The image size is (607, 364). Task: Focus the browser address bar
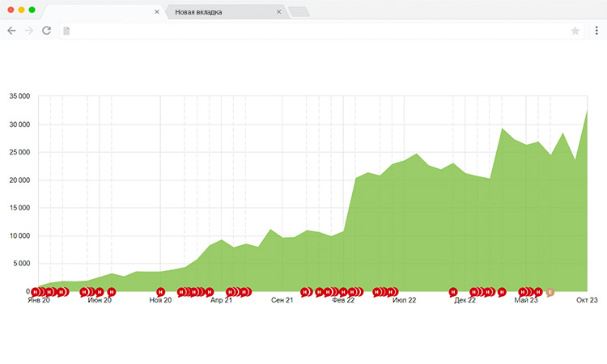(x=316, y=31)
